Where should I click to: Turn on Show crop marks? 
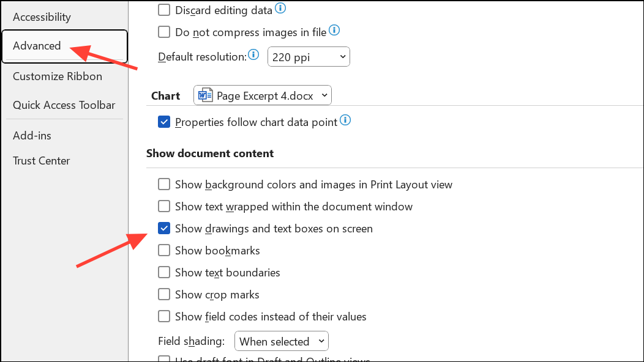tap(164, 295)
